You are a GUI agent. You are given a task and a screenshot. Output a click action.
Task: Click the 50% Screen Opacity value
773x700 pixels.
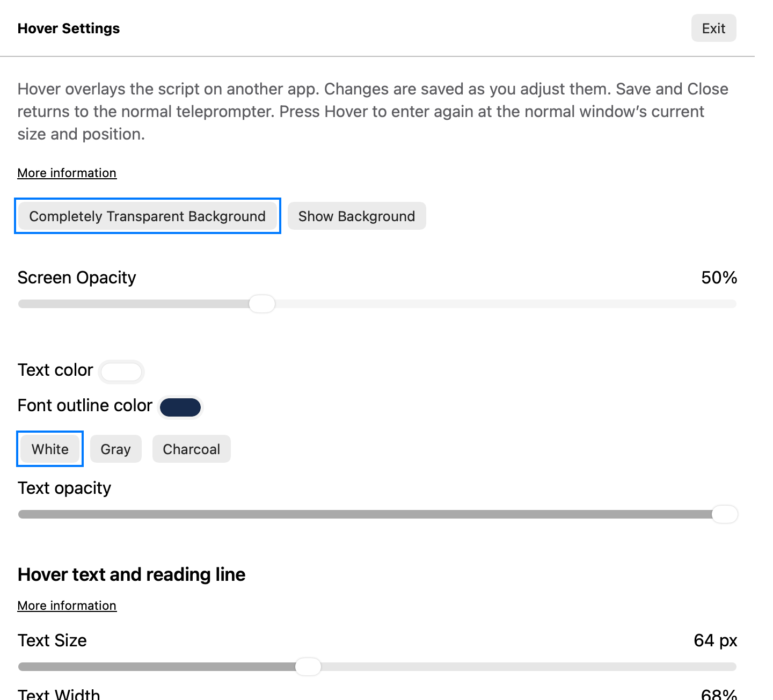719,278
